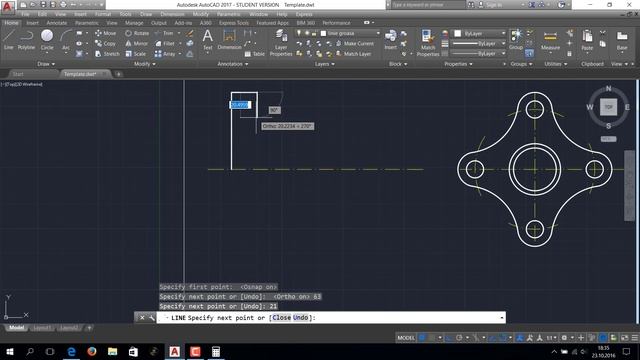Screen dimensions: 640x360
Task: Open Layer Properties manager
Action: 281,42
